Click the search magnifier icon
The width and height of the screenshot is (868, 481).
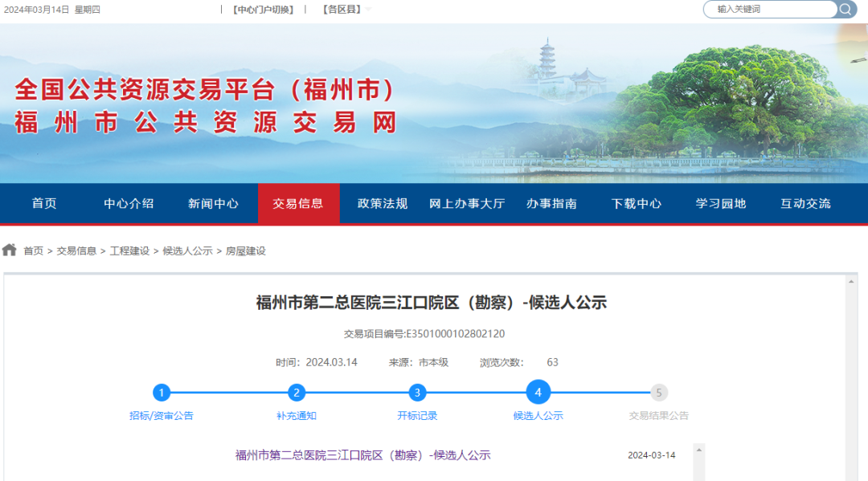pos(844,9)
